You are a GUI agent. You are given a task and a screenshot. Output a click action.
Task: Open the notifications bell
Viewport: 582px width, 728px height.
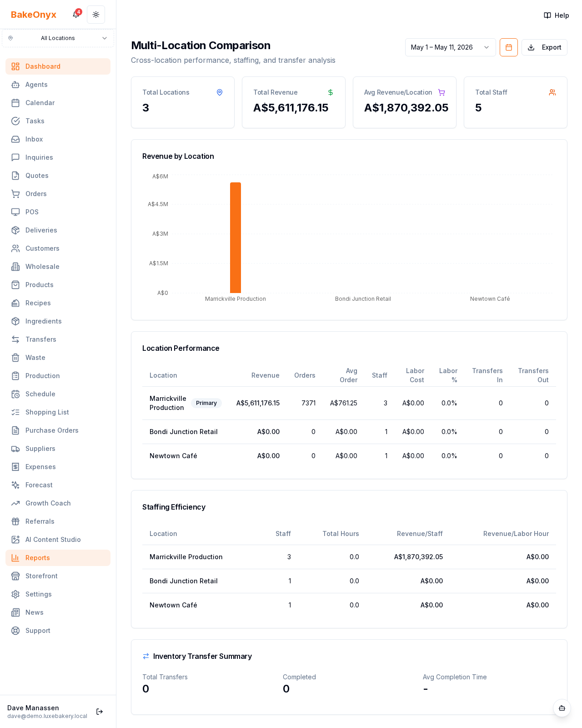click(76, 15)
